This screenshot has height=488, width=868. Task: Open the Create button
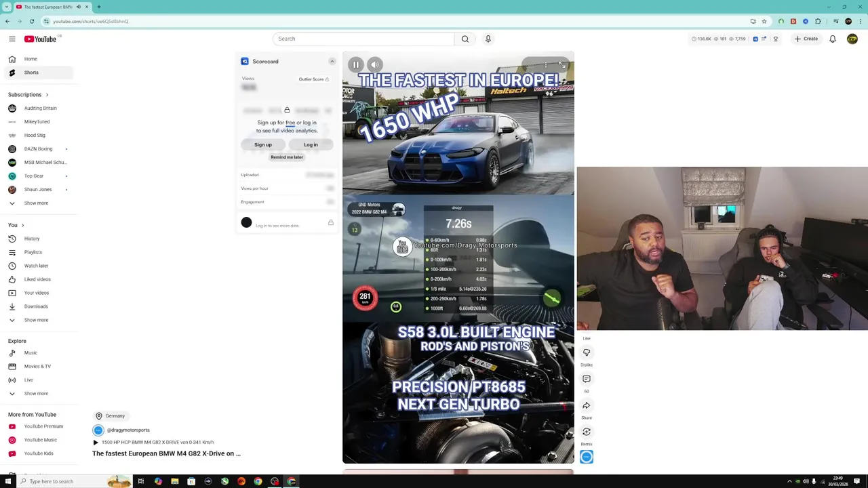tap(806, 39)
